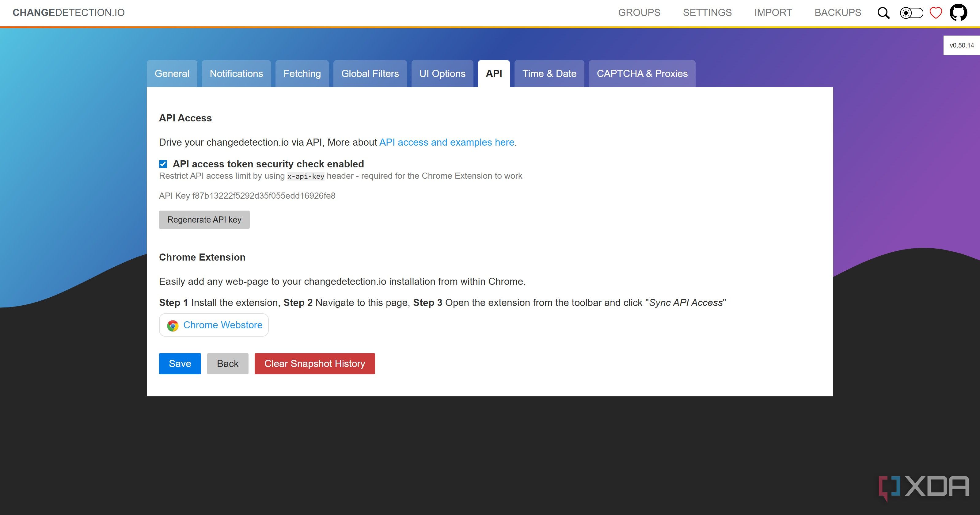Uncheck API access token security check

(163, 164)
